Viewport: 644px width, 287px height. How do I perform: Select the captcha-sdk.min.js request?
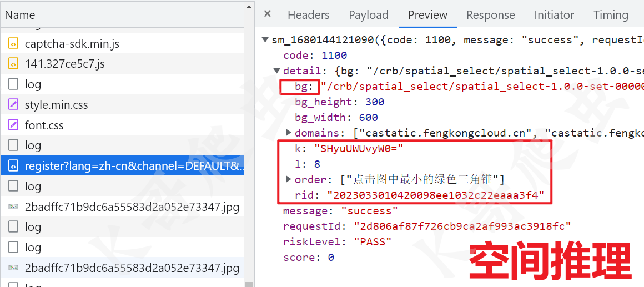click(x=122, y=43)
